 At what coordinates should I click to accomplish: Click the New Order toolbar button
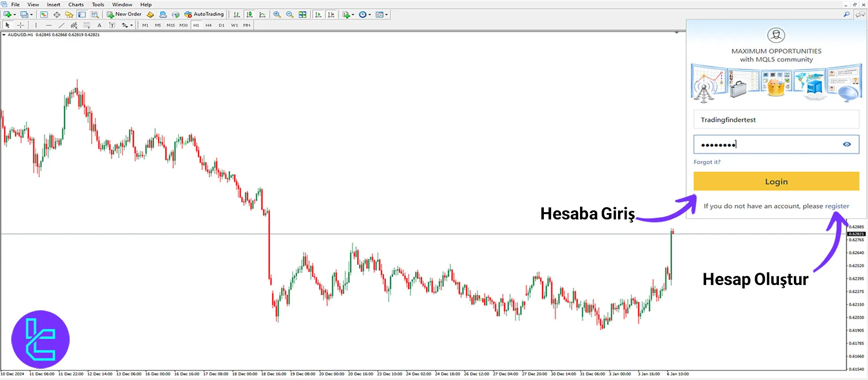124,14
